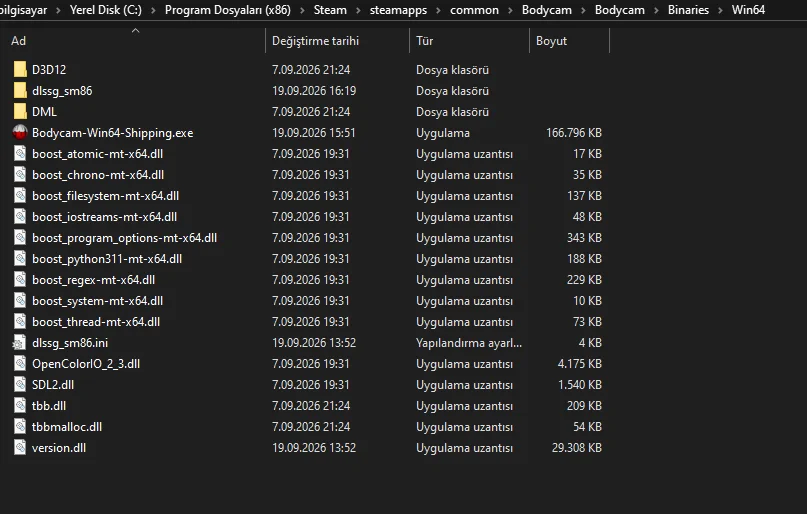
Task: Expand the chevron after Binaries in path
Action: click(721, 10)
